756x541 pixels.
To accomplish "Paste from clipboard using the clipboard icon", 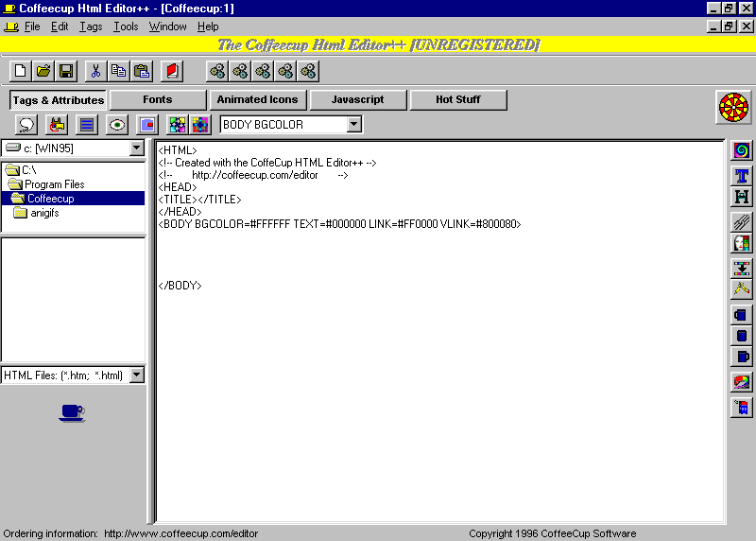I will [x=141, y=72].
